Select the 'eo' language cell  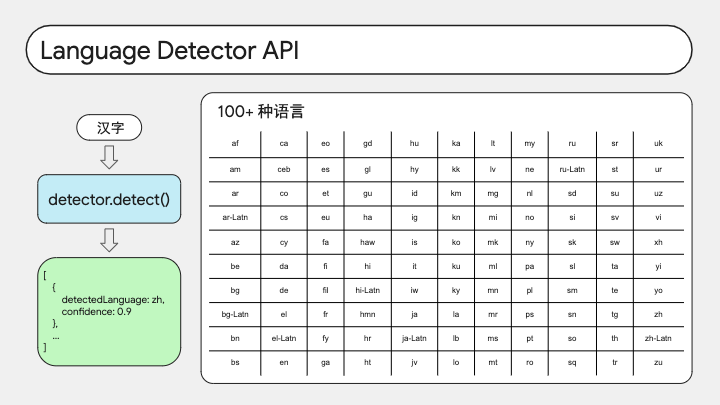pos(326,143)
